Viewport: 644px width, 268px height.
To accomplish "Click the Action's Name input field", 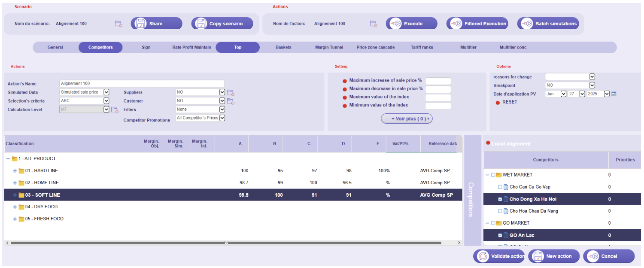I will point(142,84).
